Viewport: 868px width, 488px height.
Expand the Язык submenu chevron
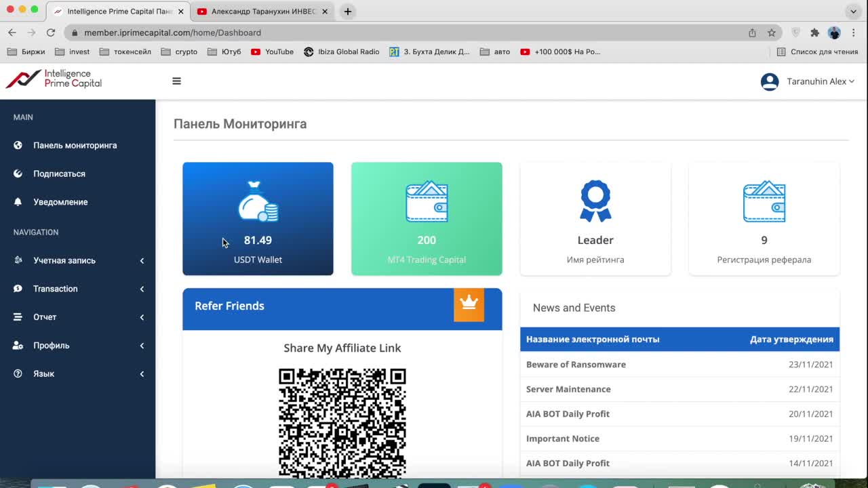(x=142, y=374)
